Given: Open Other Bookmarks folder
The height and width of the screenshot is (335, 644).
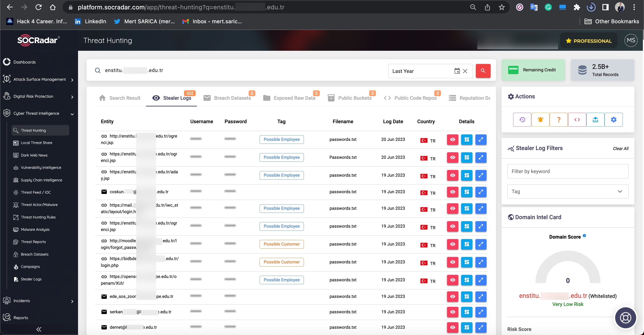Looking at the screenshot, I should pyautogui.click(x=612, y=21).
